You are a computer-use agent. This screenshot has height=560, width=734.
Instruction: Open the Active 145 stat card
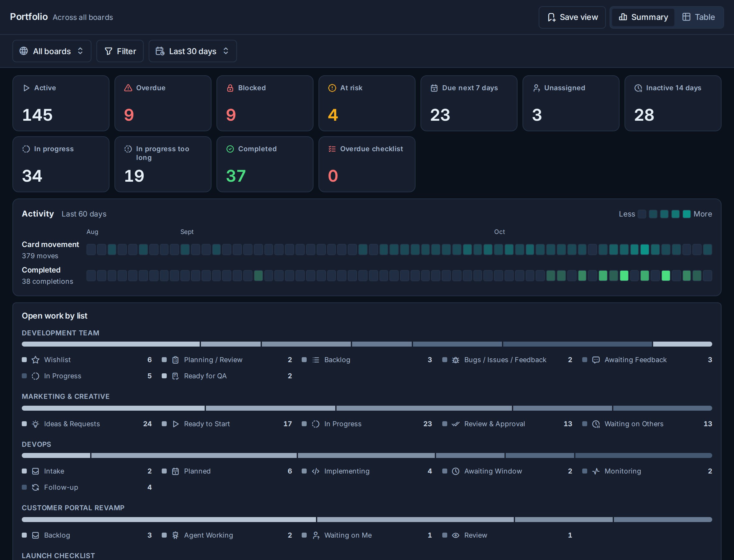coord(61,103)
